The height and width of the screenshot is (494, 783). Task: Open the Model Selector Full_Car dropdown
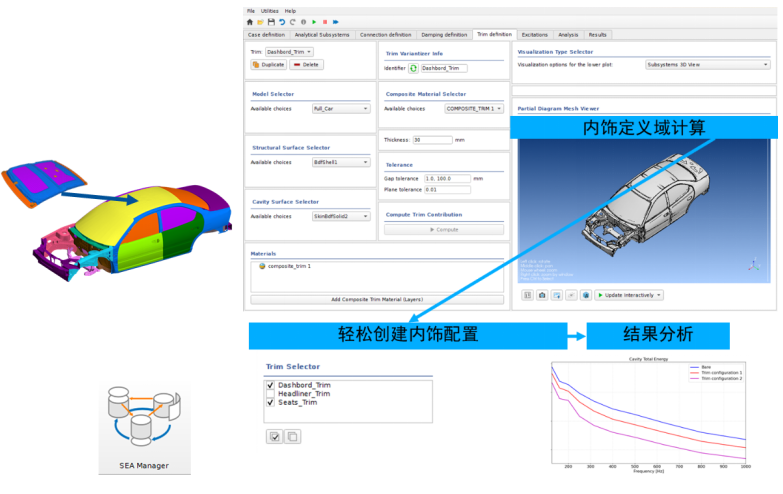tap(342, 108)
